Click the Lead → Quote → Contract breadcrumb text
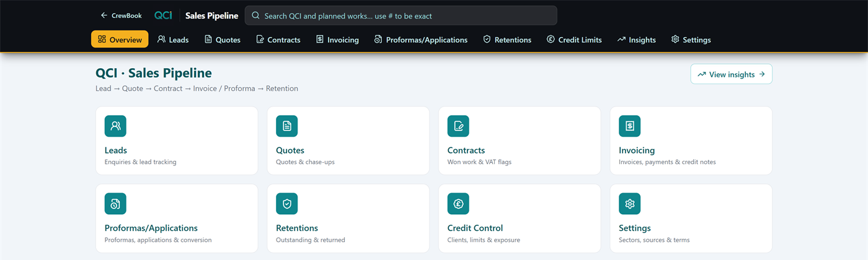The image size is (868, 260). click(x=197, y=89)
